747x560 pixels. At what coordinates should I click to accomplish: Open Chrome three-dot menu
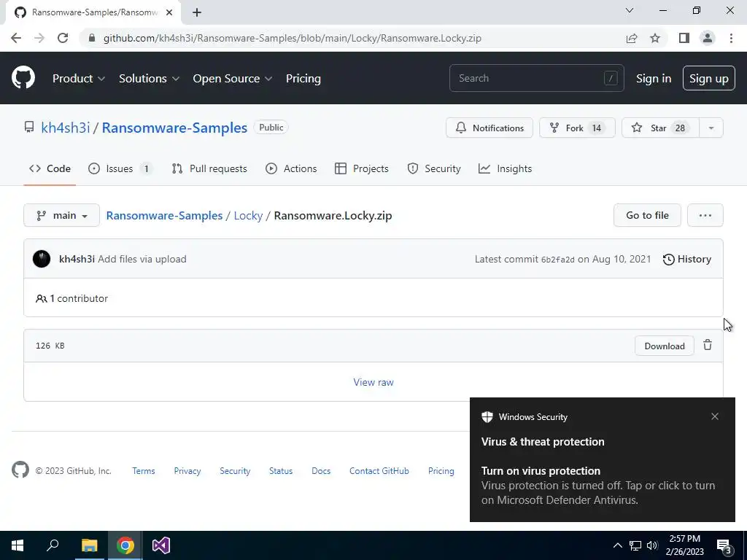731,38
